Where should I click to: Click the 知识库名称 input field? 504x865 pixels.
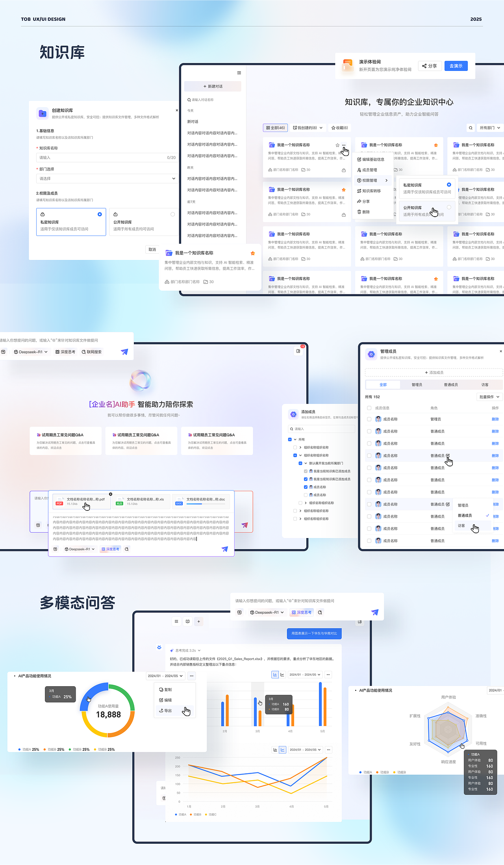107,158
